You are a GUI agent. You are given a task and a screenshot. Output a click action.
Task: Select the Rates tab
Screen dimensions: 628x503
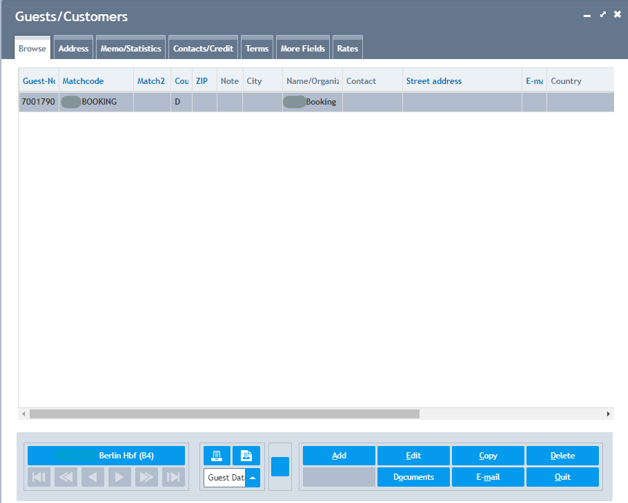tap(347, 48)
